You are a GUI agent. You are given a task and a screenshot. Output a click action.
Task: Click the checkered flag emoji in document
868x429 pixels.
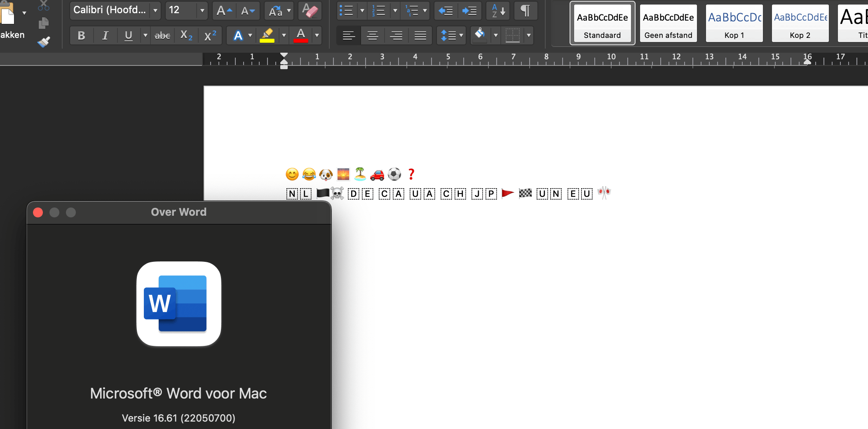pos(525,193)
